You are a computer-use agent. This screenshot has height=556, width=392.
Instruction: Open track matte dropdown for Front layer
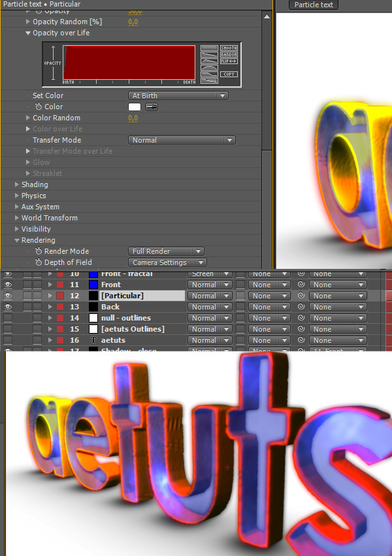click(269, 285)
